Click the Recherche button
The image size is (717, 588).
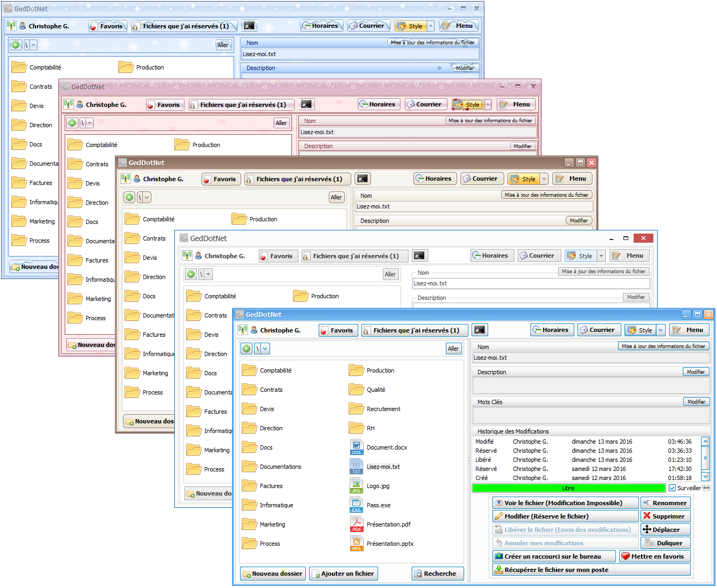click(438, 574)
